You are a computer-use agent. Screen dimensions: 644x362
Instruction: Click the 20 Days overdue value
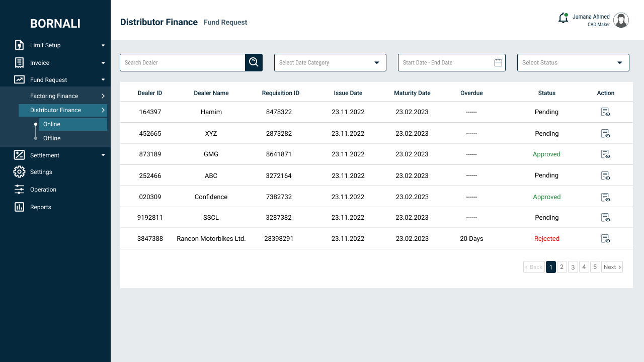471,239
